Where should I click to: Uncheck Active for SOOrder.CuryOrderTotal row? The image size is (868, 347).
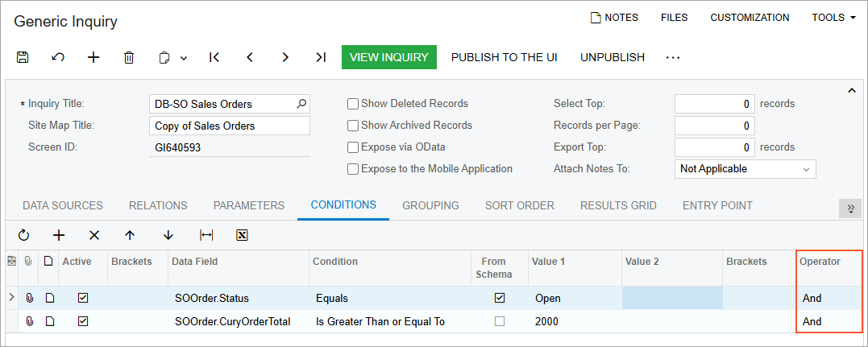[83, 321]
